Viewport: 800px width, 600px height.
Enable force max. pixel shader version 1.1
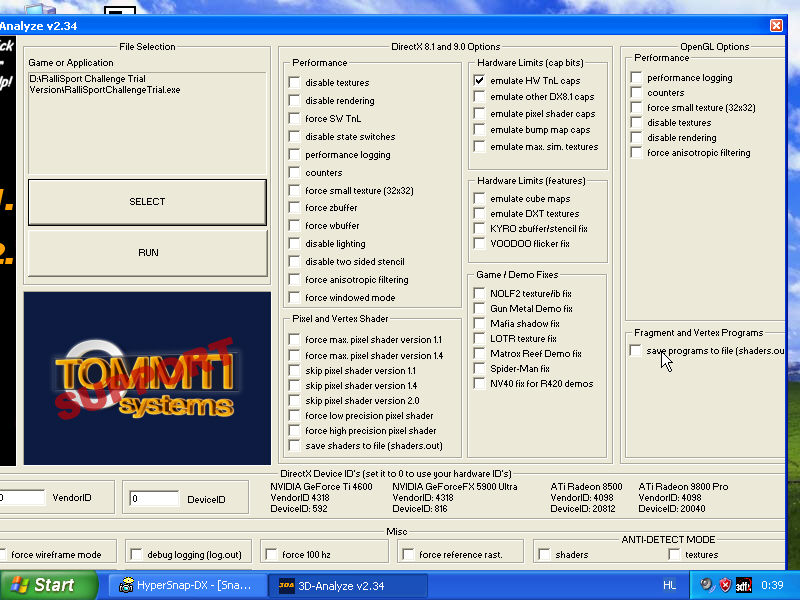(294, 339)
